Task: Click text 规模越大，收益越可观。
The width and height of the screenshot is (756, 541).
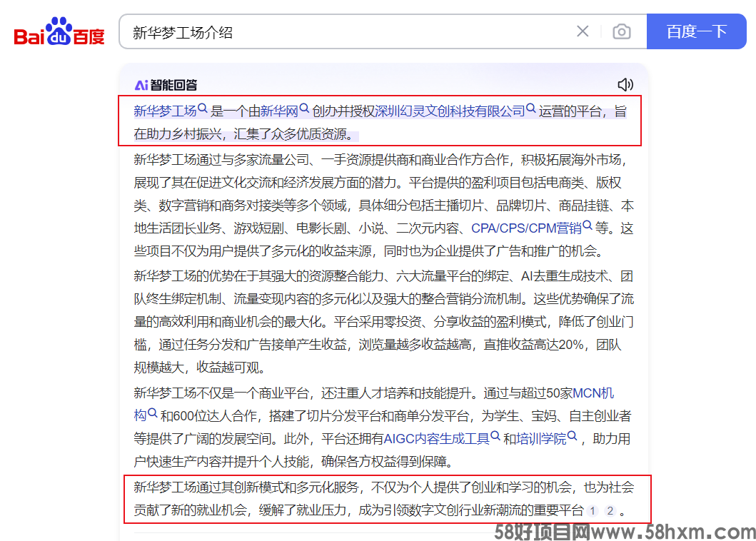Action: coord(200,368)
